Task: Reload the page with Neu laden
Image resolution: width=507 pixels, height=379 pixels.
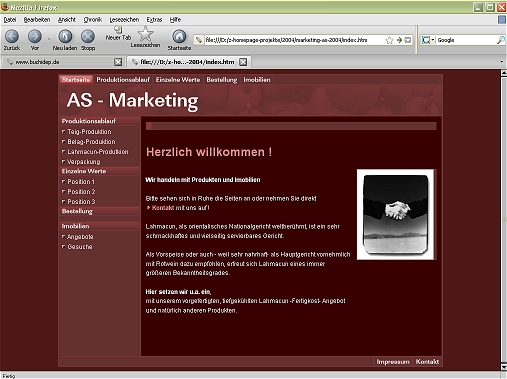Action: [65, 37]
